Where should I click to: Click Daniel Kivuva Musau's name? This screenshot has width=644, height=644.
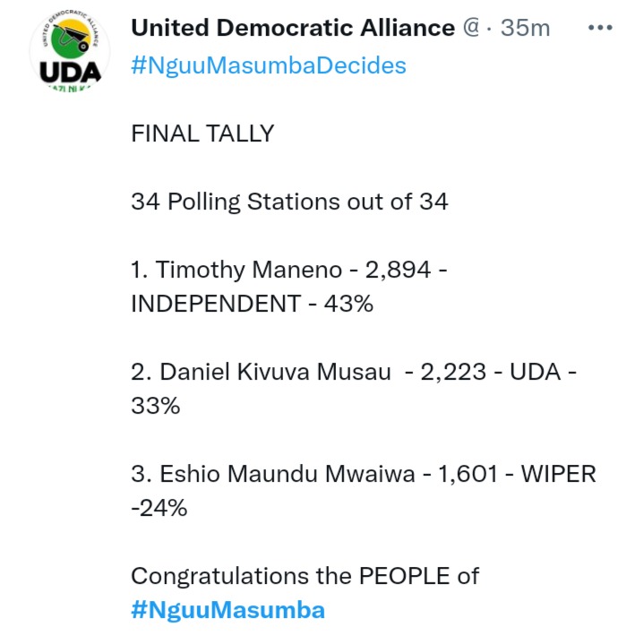275,372
